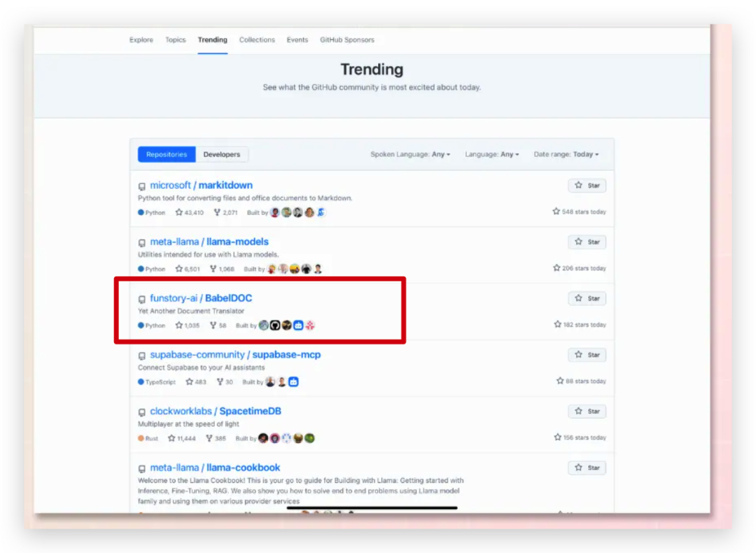Star the llama-cookbook repository
This screenshot has height=553, width=756.
coord(587,468)
